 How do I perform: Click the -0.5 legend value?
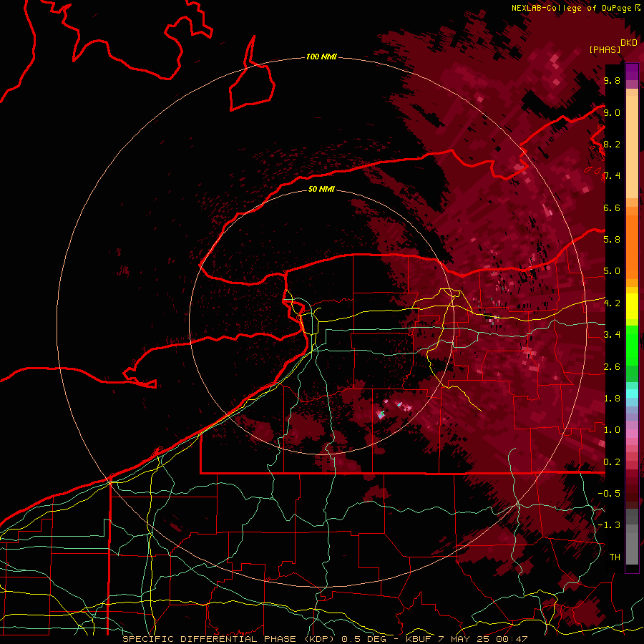610,494
